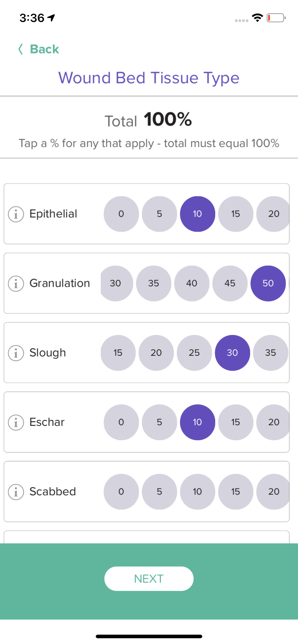This screenshot has height=644, width=298.
Task: Go to the next step
Action: click(x=149, y=579)
